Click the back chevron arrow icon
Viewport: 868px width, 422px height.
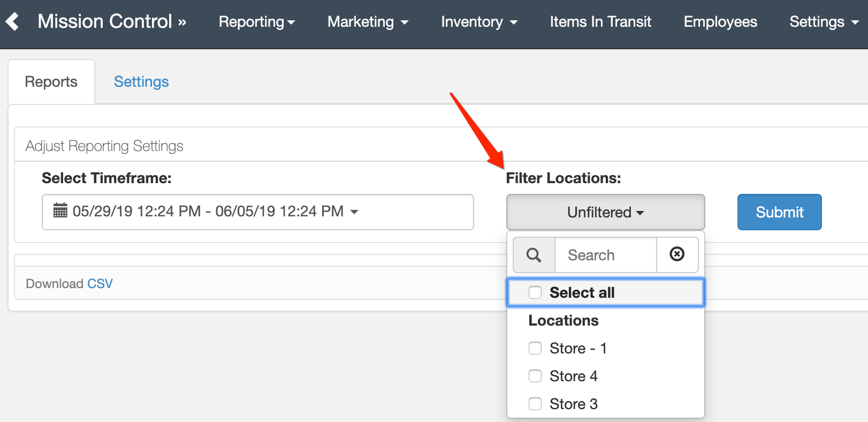pos(12,21)
